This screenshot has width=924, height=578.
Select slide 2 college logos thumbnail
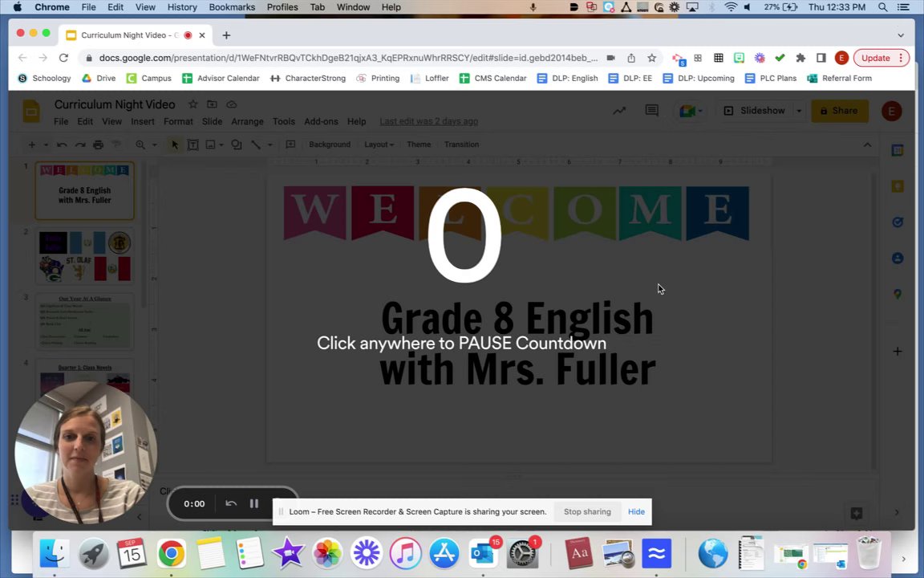coord(85,256)
